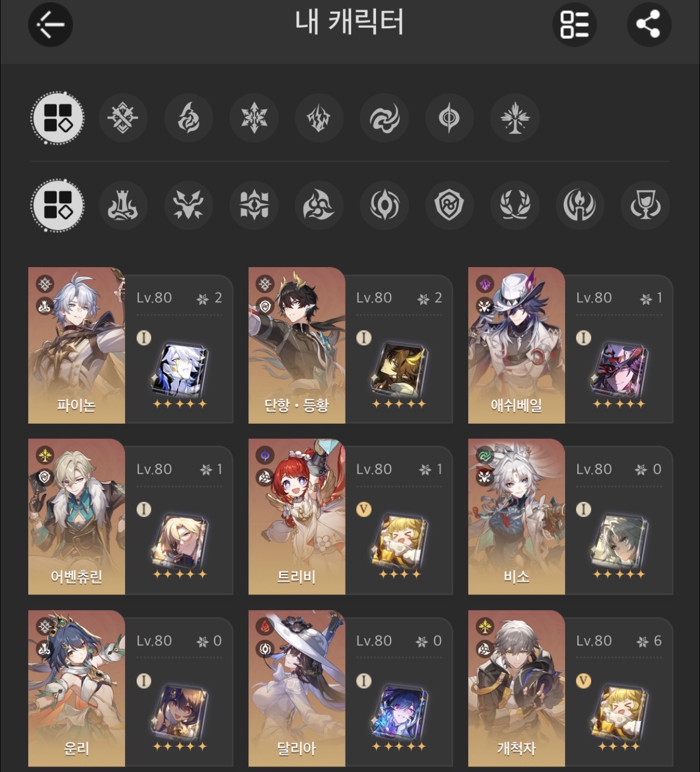The image size is (700, 772).
Task: Filter by Quantum element icon
Action: coord(449,118)
